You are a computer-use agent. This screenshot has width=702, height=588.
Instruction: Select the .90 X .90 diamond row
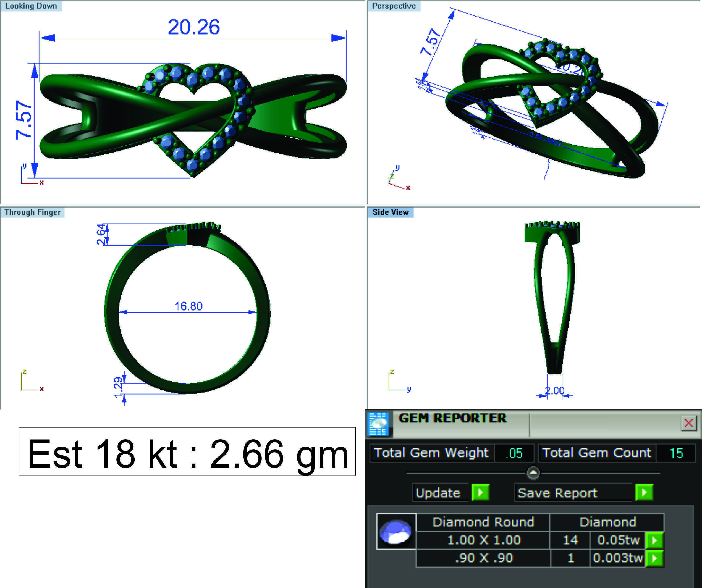coord(483,558)
